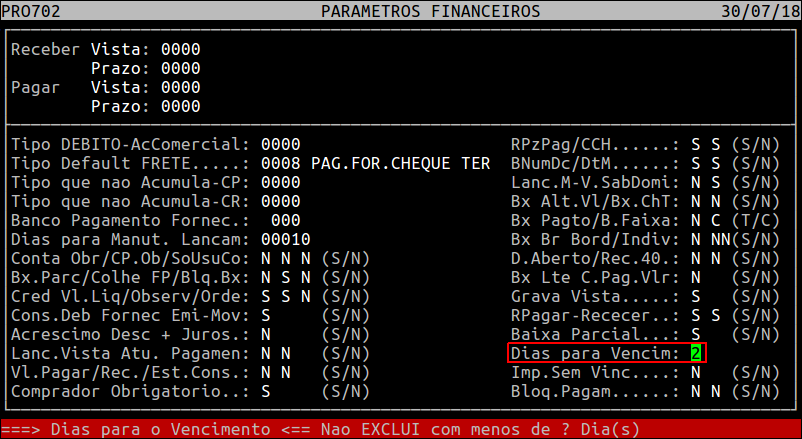Click the red Dias para o Vencimento status bar
The width and height of the screenshot is (802, 439).
400,429
